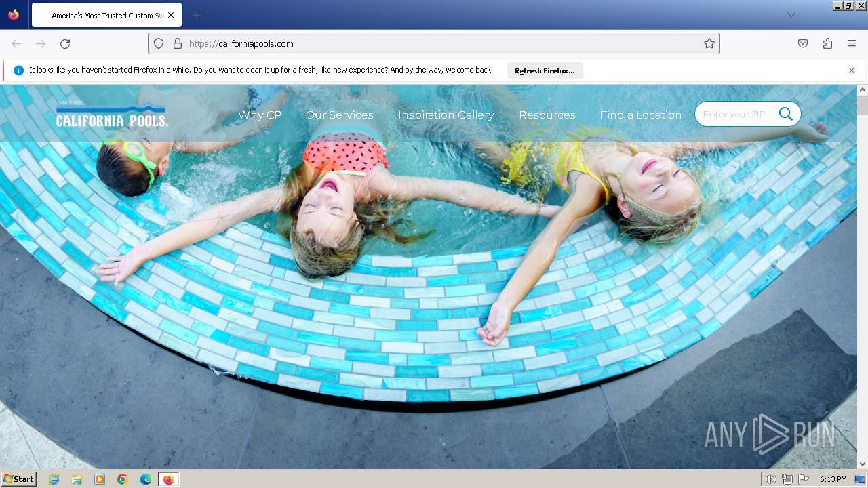Click the Refresh Firefox… button
The image size is (868, 488).
(545, 70)
